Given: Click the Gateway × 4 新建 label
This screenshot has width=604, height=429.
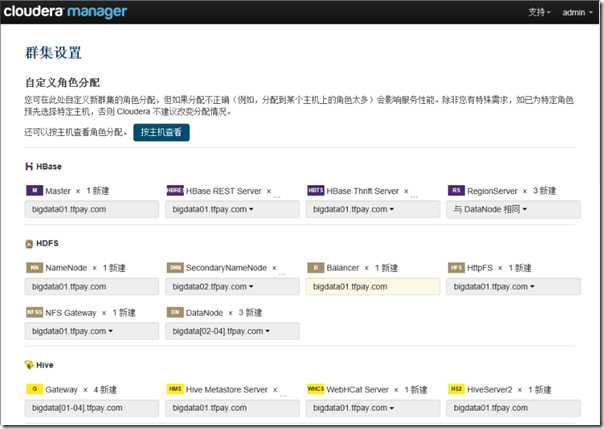Looking at the screenshot, I should [x=81, y=389].
